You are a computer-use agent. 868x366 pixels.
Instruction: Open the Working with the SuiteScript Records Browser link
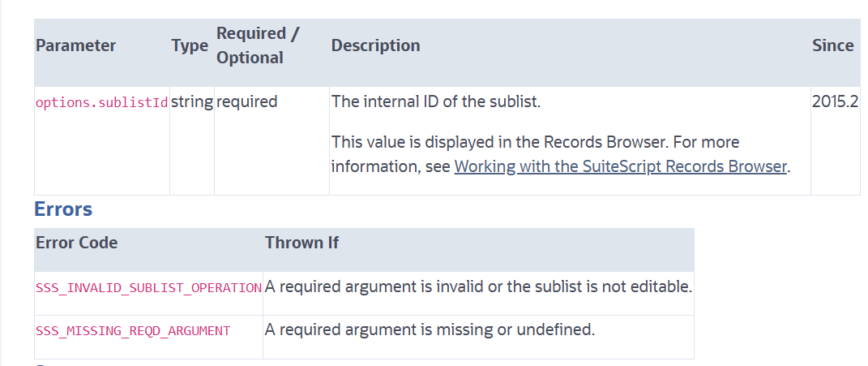621,166
